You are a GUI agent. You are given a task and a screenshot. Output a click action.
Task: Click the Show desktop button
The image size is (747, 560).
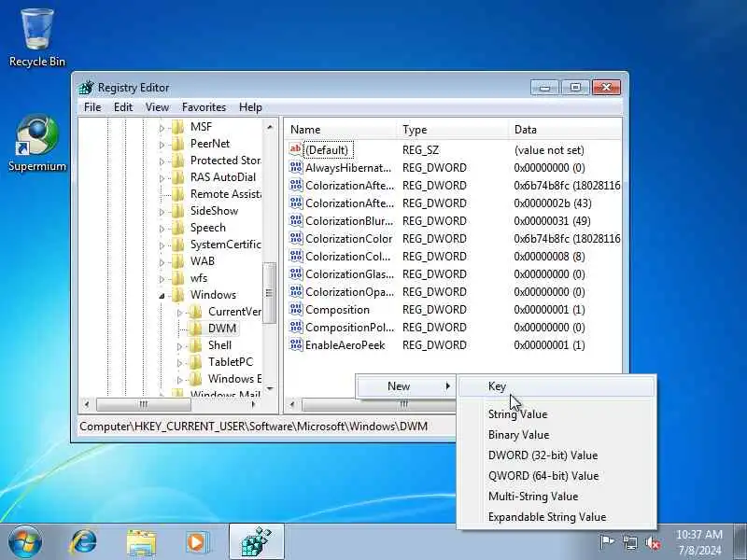click(740, 542)
